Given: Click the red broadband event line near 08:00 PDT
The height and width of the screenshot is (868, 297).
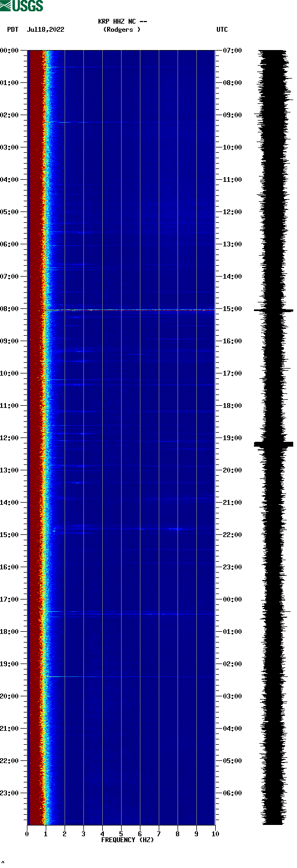Looking at the screenshot, I should (x=129, y=310).
